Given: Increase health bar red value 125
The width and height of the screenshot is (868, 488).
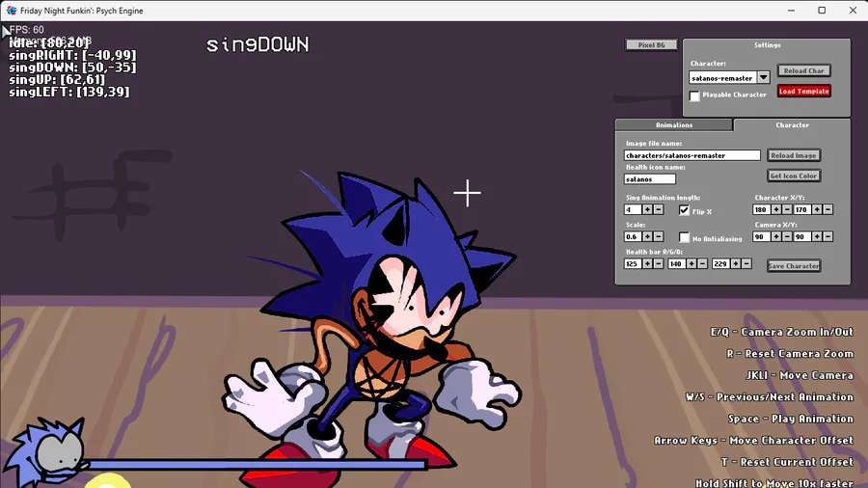Looking at the screenshot, I should (x=647, y=264).
